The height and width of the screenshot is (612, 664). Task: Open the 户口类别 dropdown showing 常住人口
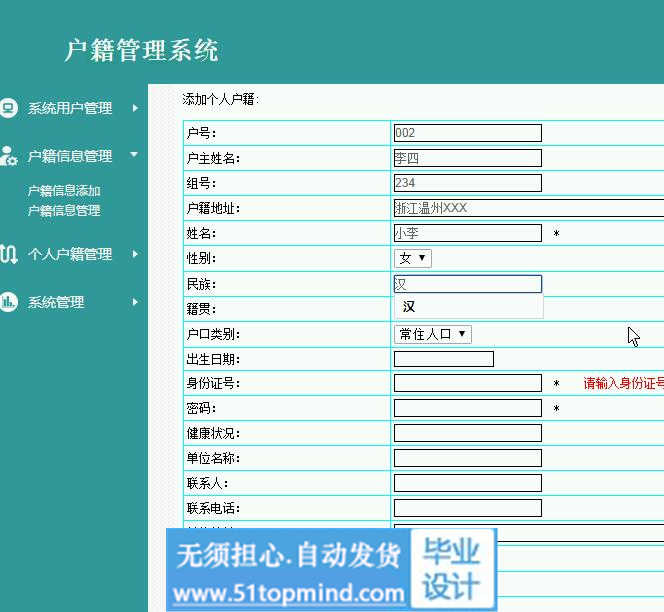tap(432, 334)
